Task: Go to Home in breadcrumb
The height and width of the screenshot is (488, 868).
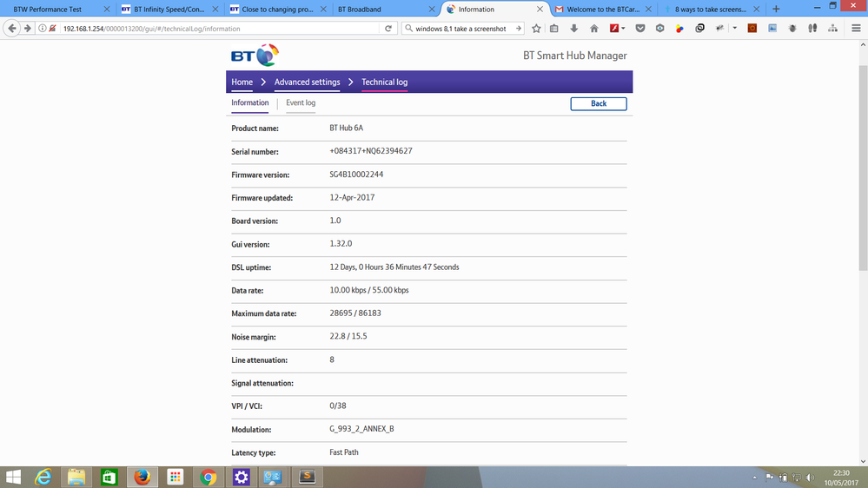Action: [x=242, y=82]
